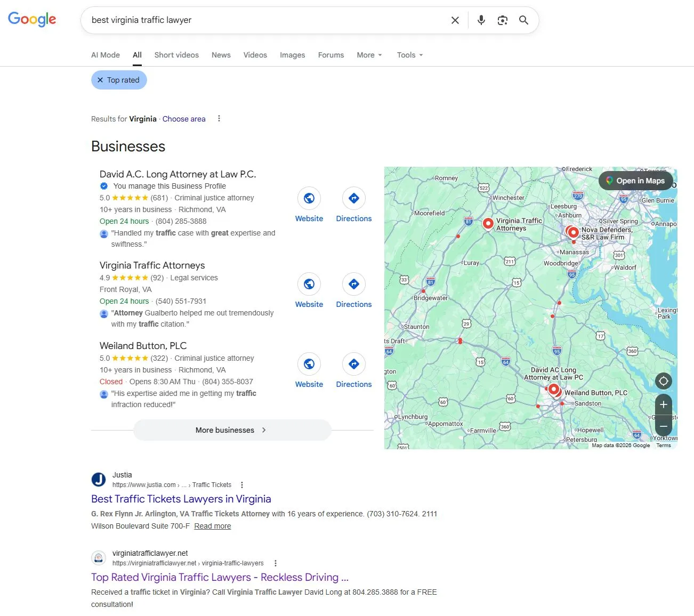The image size is (694, 616).
Task: Remove the Top rated filter chip
Action: coord(100,80)
